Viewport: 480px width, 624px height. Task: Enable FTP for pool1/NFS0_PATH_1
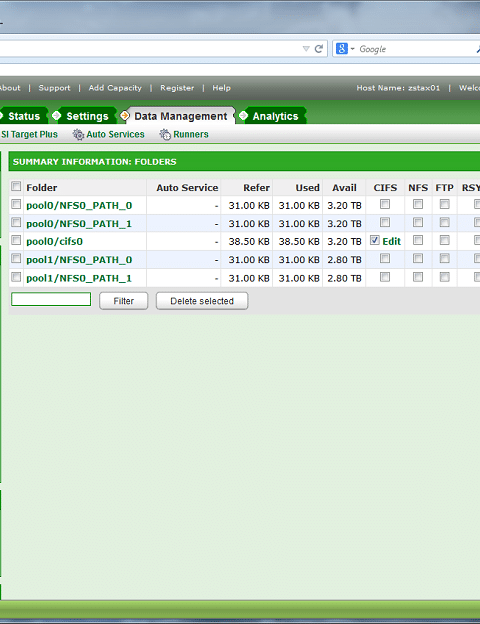(445, 277)
